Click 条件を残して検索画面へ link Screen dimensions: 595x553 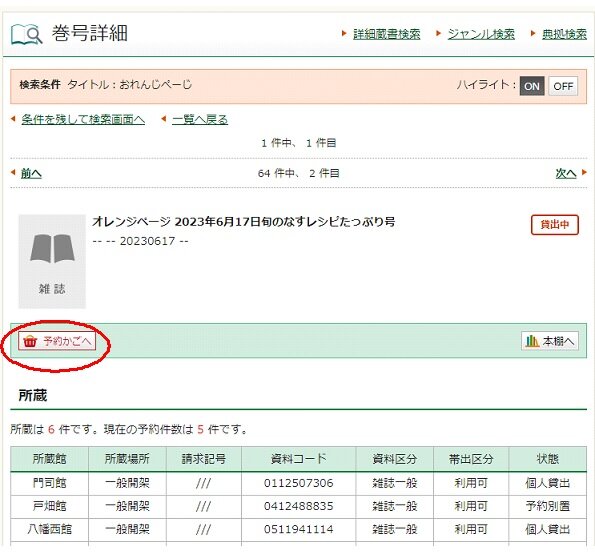[83, 119]
